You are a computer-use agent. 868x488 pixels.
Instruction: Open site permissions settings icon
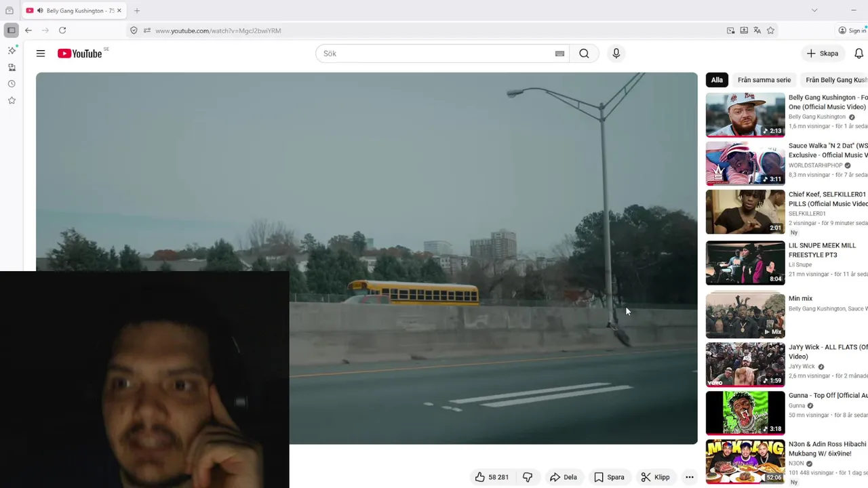[146, 30]
